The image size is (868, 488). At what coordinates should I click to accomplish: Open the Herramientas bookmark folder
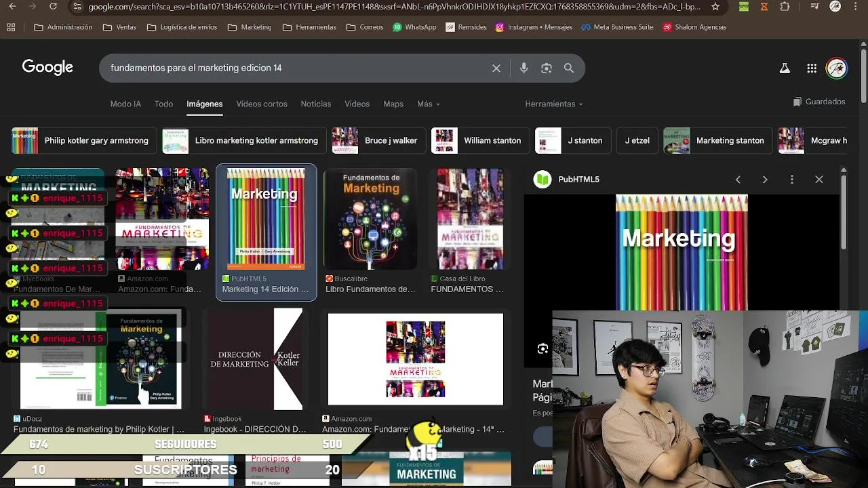[309, 27]
